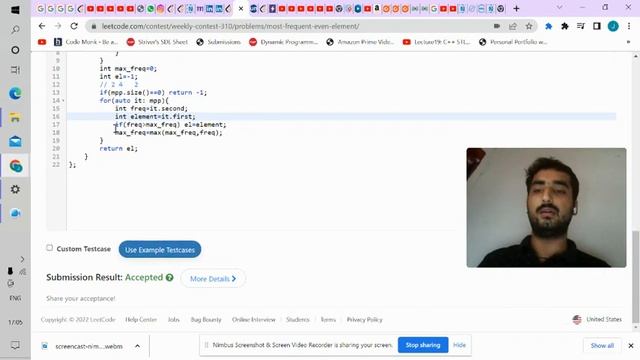This screenshot has height=360, width=640.
Task: Open the Task View taskbar icon
Action: click(x=15, y=70)
